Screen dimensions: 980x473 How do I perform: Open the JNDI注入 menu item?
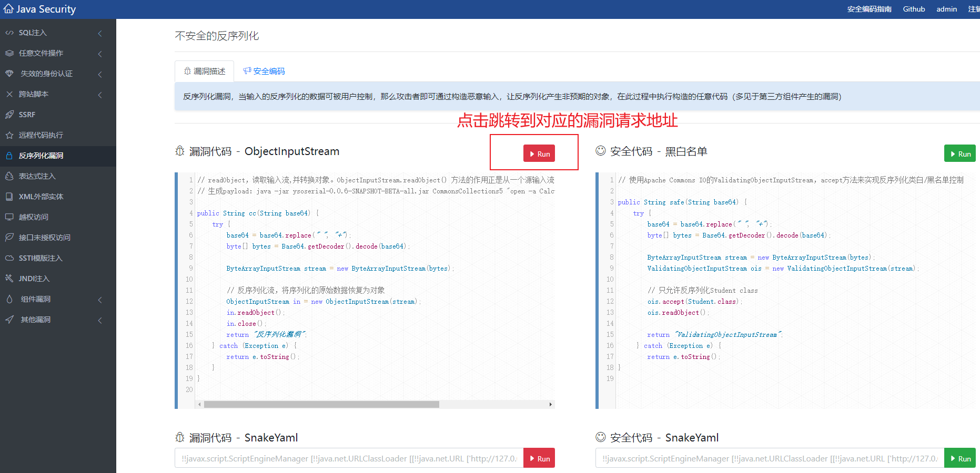tap(58, 279)
